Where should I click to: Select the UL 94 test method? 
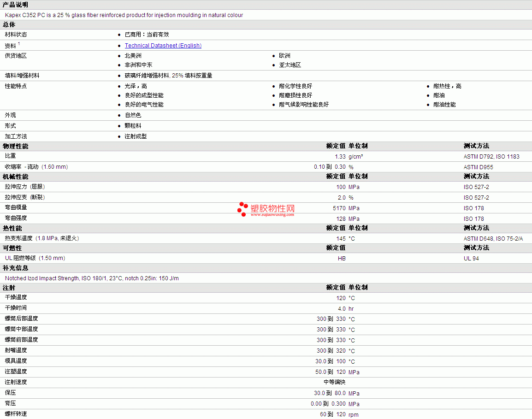tap(471, 259)
